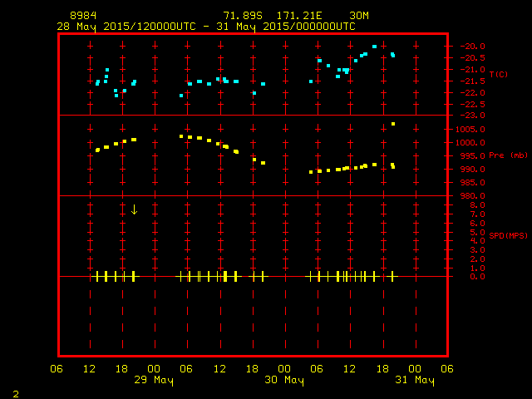Screen dimensions: 532x399
Task: Click the 990.0 pressure tick label
Action: [x=472, y=170]
